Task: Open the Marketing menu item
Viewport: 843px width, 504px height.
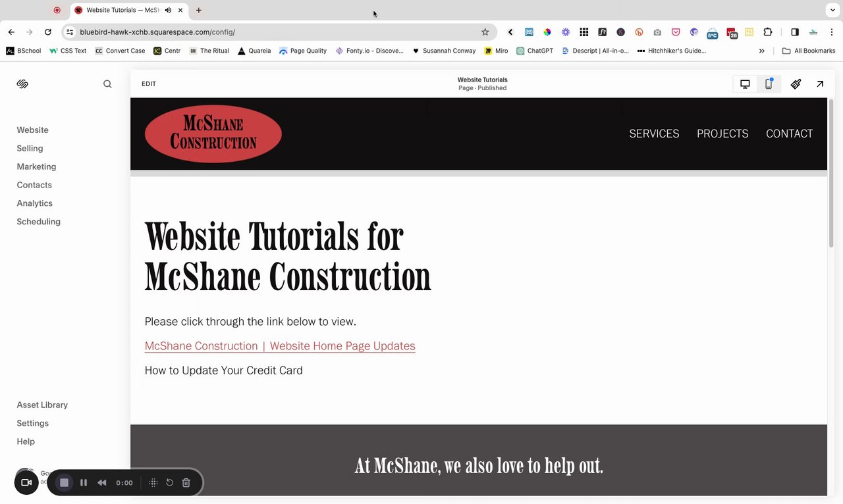Action: tap(36, 166)
